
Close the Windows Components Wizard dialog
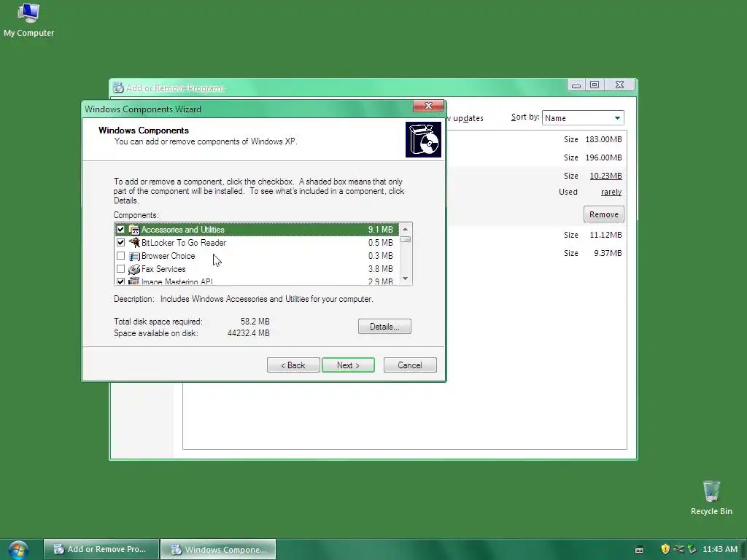tap(427, 106)
